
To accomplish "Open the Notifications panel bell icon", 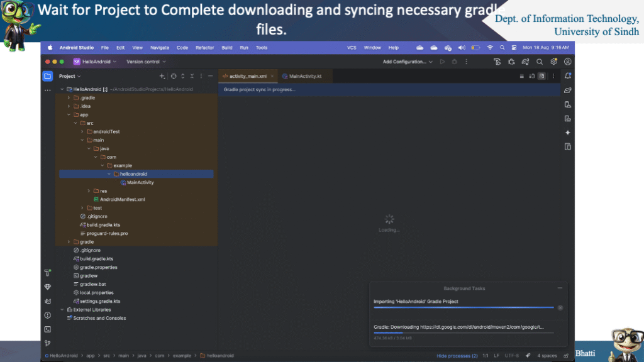I will (568, 76).
